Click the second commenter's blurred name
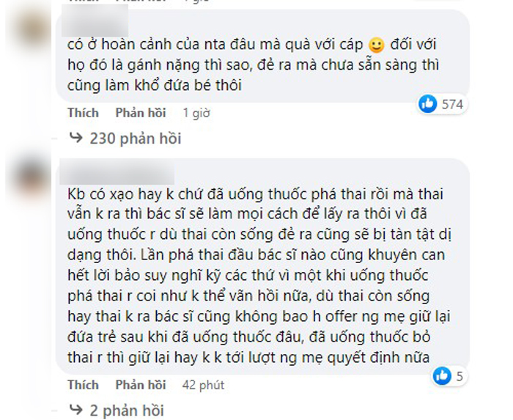This screenshot has width=513, height=420. 117,174
